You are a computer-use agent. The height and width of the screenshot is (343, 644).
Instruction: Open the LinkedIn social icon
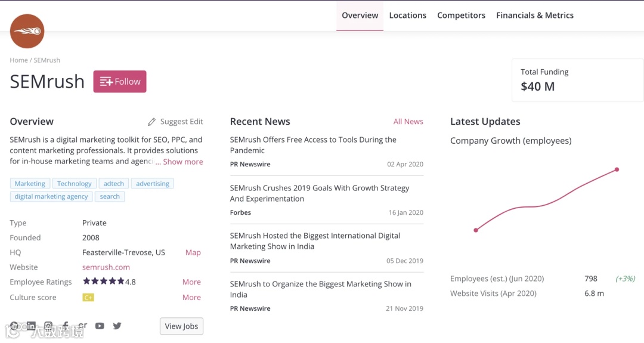[x=31, y=326]
